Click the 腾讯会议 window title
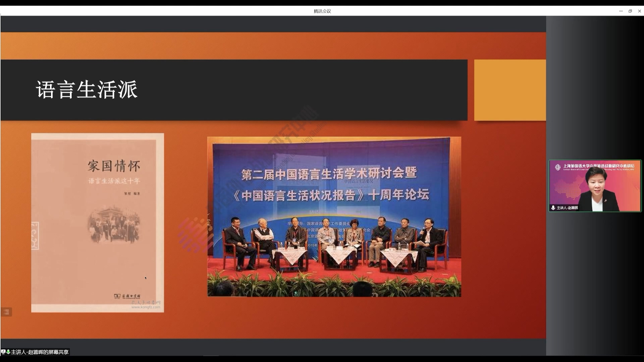The height and width of the screenshot is (362, 644). click(322, 11)
